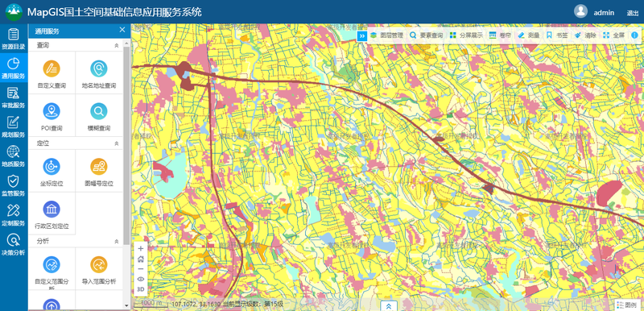Open 地名地址查询 place name search
The width and height of the screenshot is (644, 311).
coord(99,73)
